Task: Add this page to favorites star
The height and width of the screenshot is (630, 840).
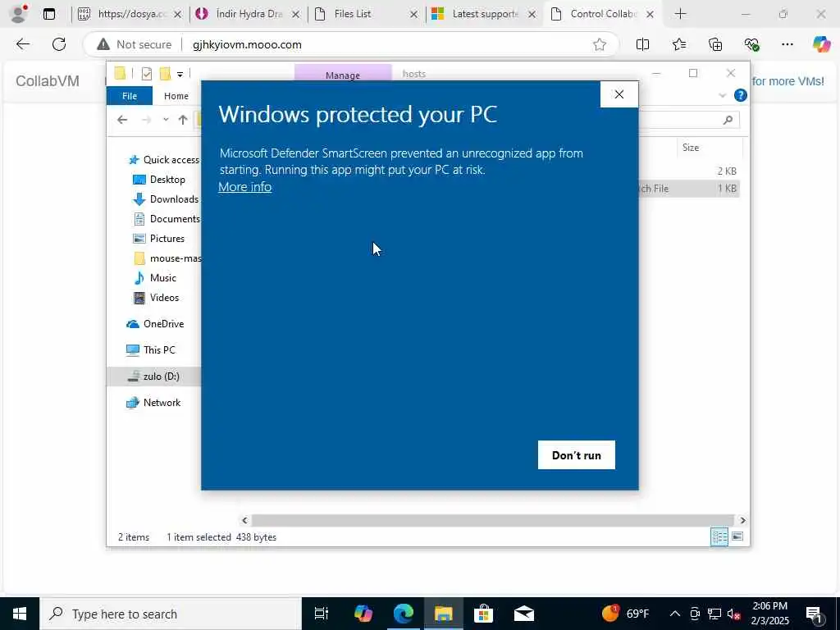Action: tap(600, 44)
